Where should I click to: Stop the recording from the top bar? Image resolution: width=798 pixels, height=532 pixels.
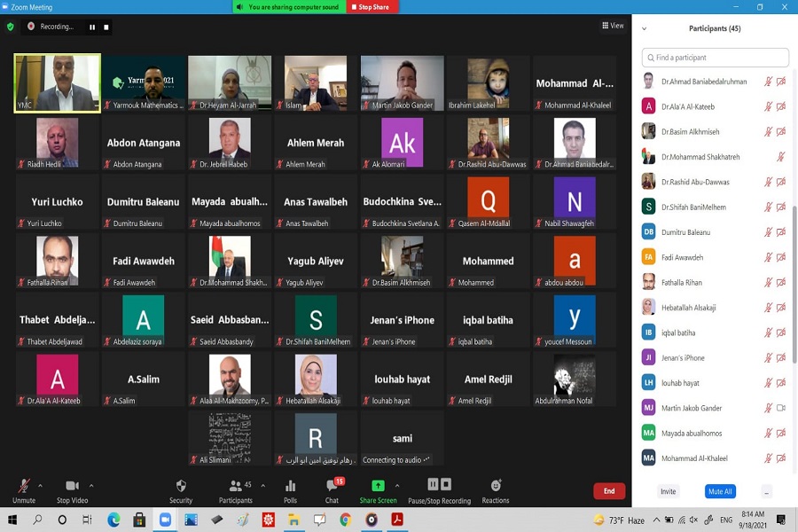pyautogui.click(x=106, y=27)
